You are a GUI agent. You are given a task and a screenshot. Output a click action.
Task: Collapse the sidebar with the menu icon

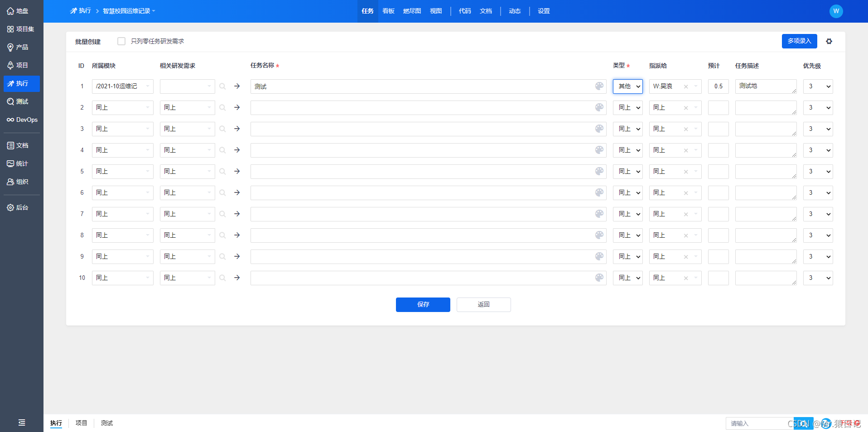[22, 422]
